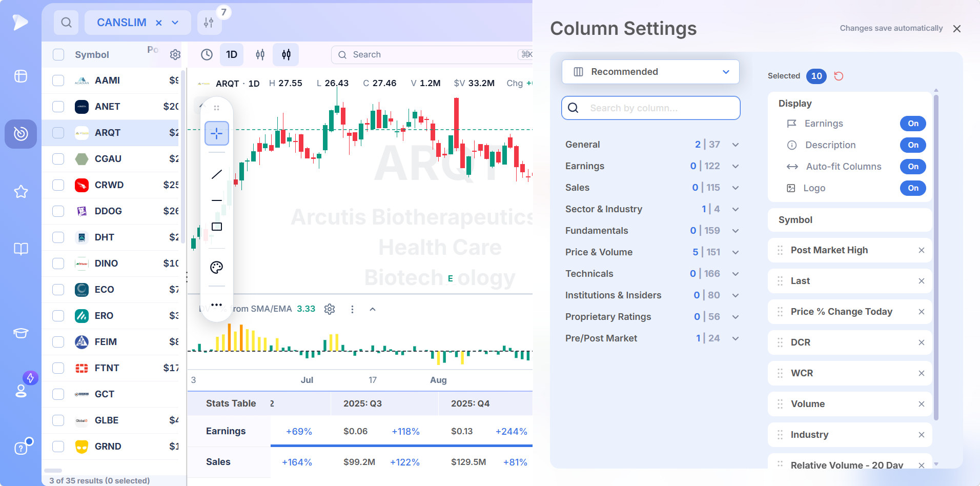Open the screener filters icon with badge 7
Screen dimensions: 980x486
[209, 23]
